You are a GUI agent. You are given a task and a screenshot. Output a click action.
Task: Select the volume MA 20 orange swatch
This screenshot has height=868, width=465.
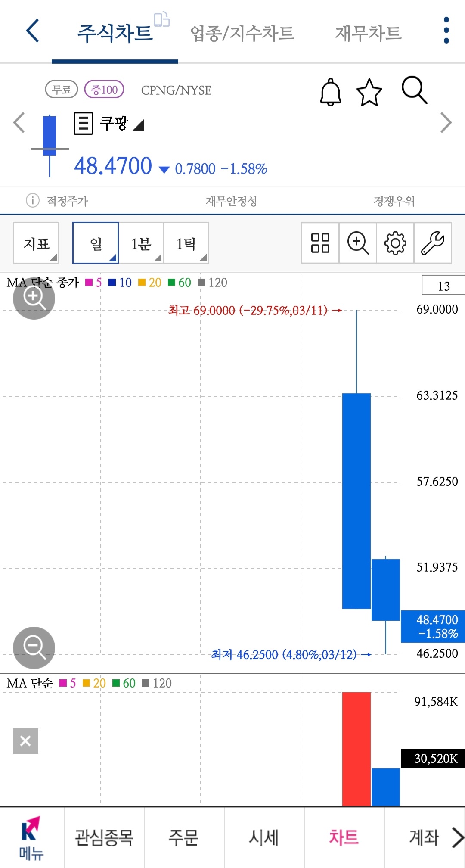click(x=86, y=683)
